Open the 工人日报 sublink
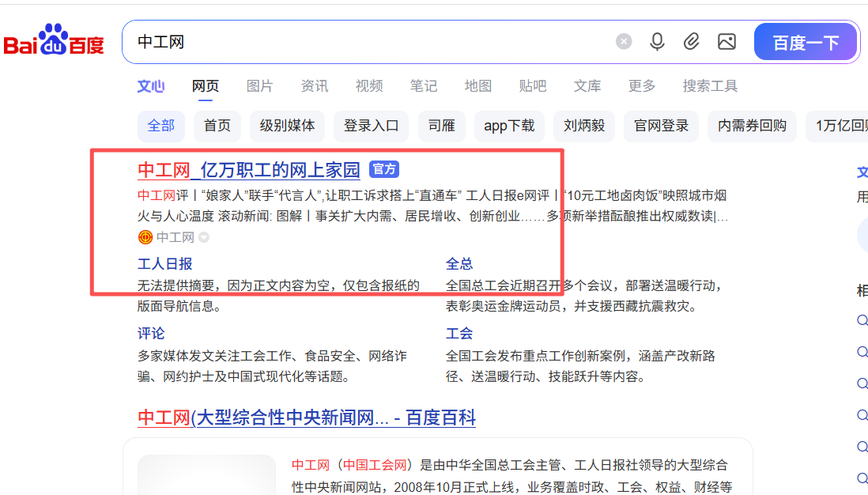The height and width of the screenshot is (495, 868). coord(164,264)
